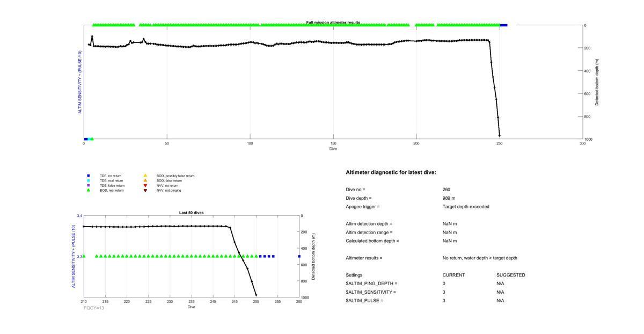644x334 pixels.
Task: Click the 'Altim detection range =' label
Action: [370, 233]
